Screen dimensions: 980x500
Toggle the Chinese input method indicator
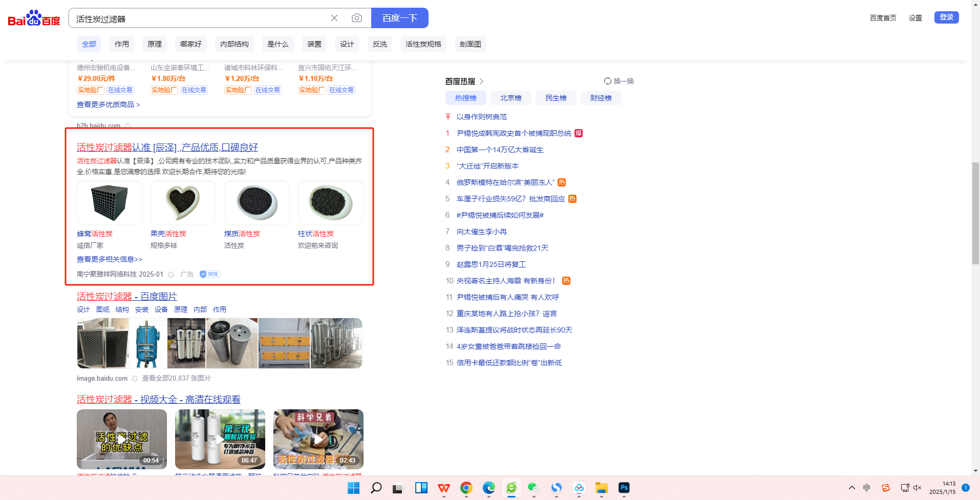(866, 488)
